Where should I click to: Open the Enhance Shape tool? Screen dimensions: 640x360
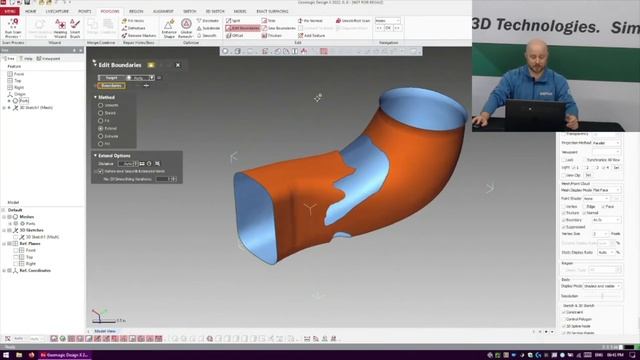pos(169,29)
